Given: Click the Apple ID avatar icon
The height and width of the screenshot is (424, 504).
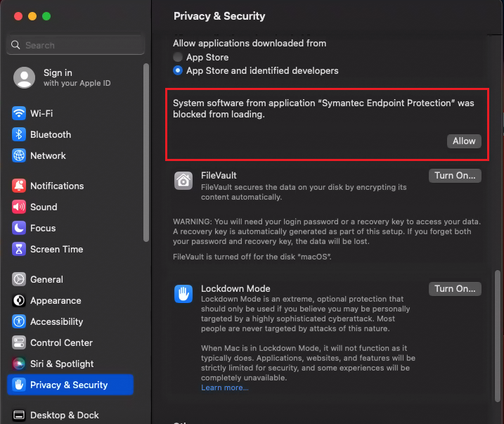Looking at the screenshot, I should pyautogui.click(x=25, y=78).
